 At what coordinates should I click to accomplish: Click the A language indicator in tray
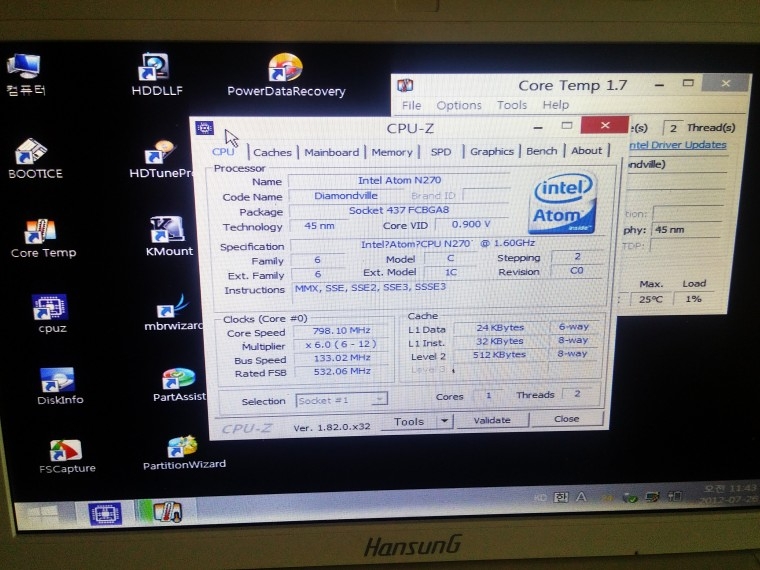click(x=581, y=497)
